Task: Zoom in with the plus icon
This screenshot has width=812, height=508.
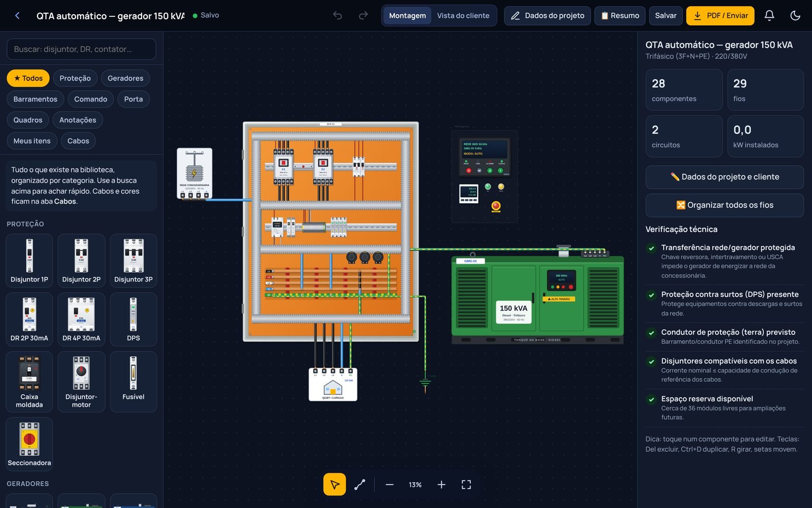Action: [x=442, y=485]
